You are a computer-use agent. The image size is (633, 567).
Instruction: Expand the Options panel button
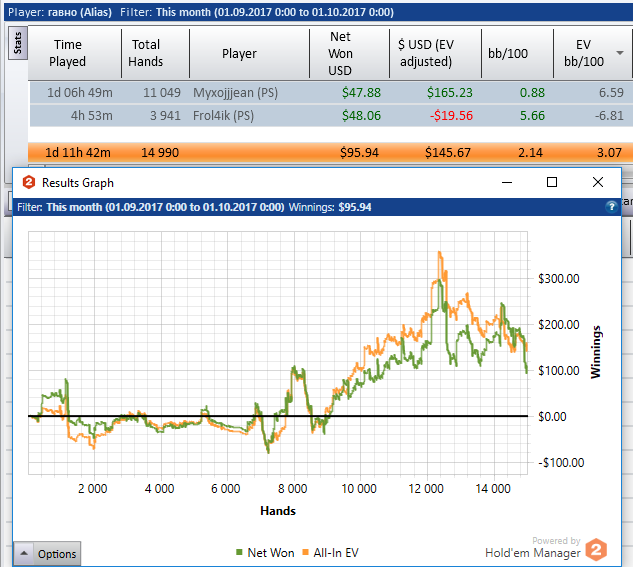47,553
